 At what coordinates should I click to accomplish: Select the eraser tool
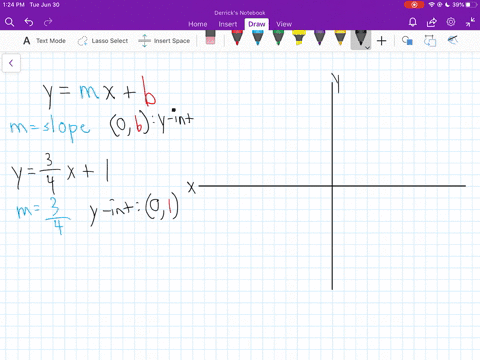coord(210,37)
